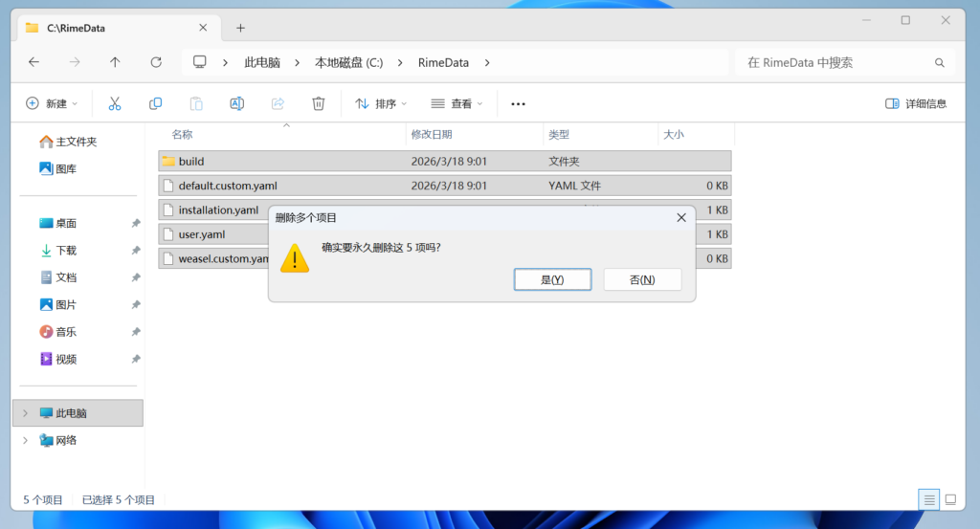980x529 pixels.
Task: Click the Refresh icon in navigation bar
Action: click(x=156, y=62)
